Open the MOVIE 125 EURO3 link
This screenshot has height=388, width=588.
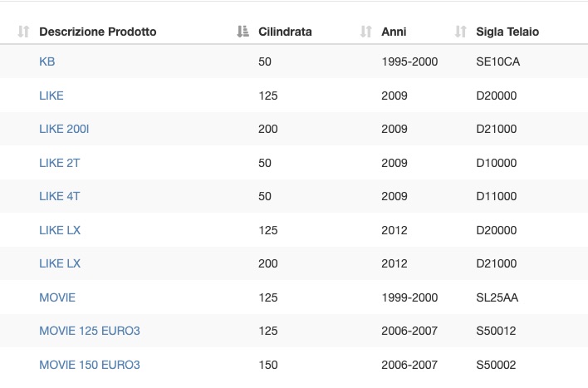click(x=90, y=331)
